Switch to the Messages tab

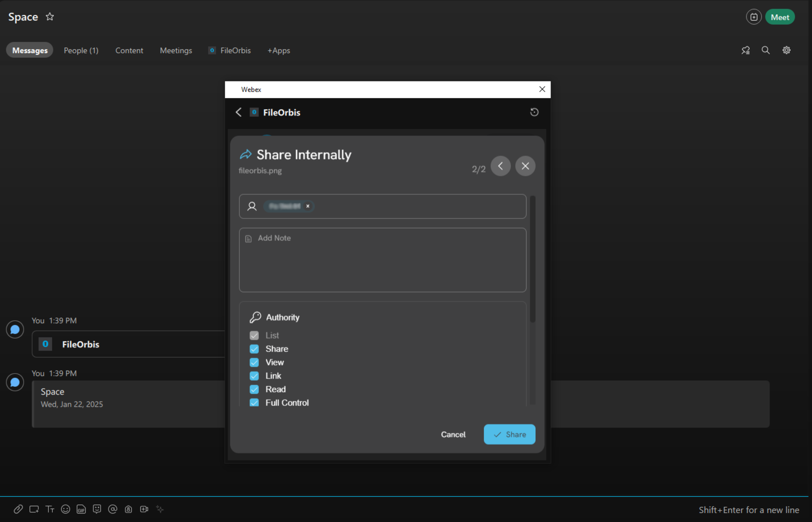pos(30,50)
